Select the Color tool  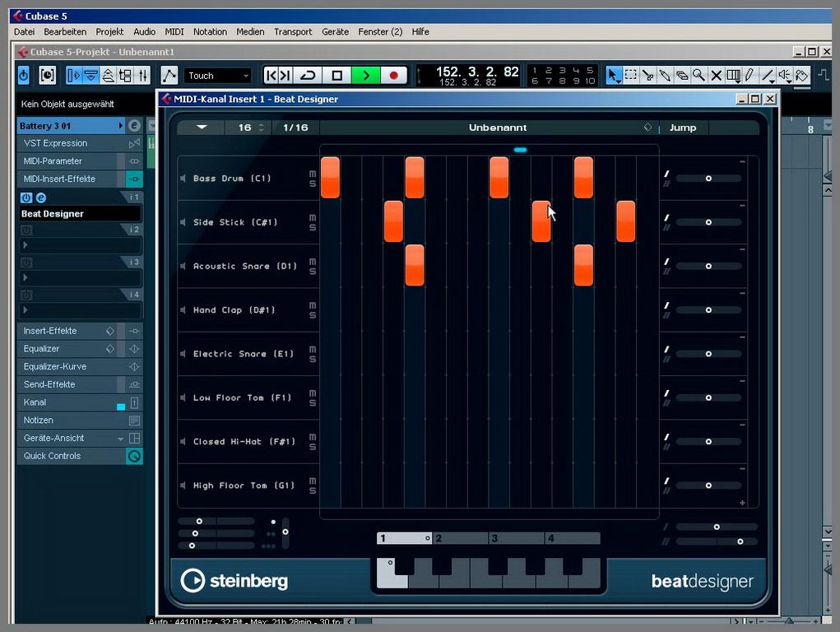801,76
